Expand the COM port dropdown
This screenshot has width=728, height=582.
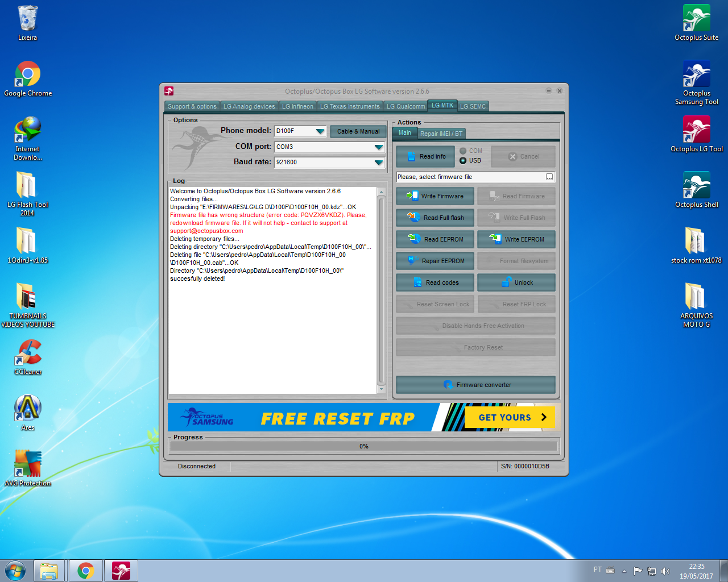pyautogui.click(x=379, y=147)
